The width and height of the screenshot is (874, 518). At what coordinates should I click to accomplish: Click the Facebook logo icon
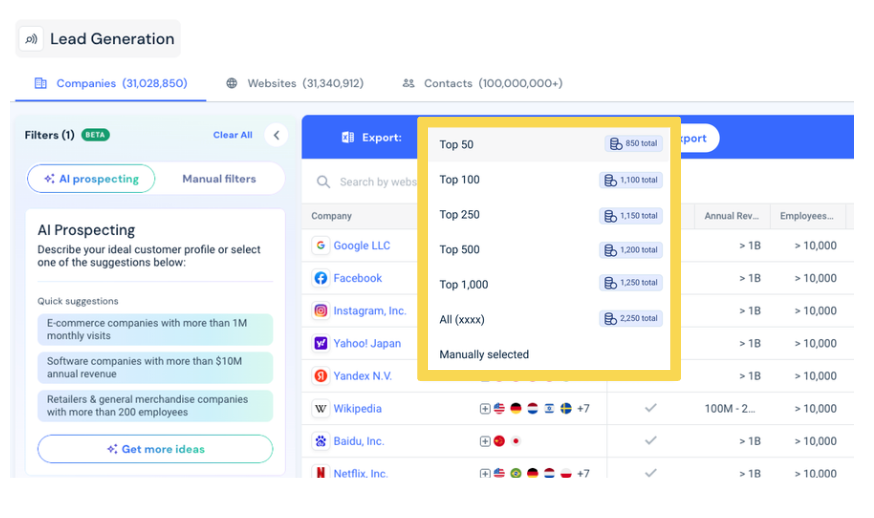321,278
